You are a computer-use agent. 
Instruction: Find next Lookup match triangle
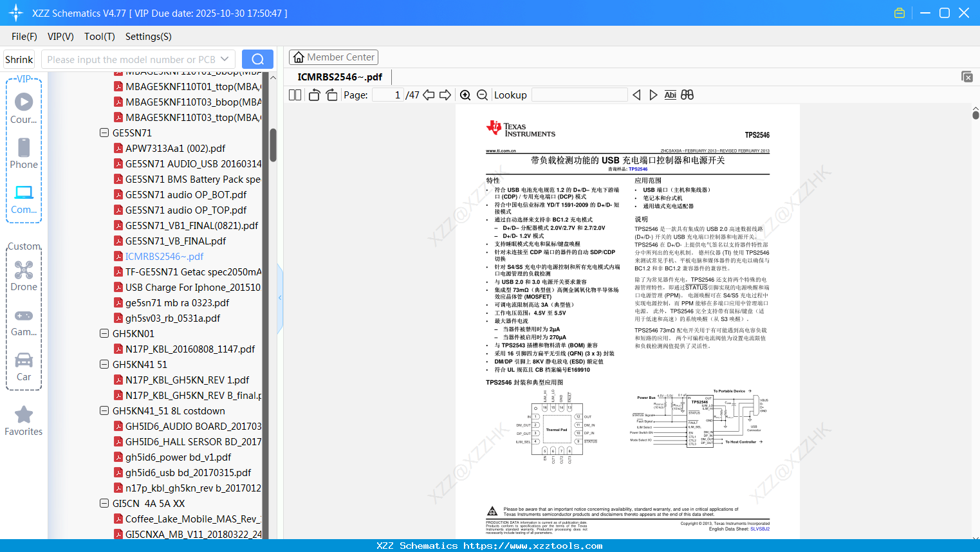point(653,95)
